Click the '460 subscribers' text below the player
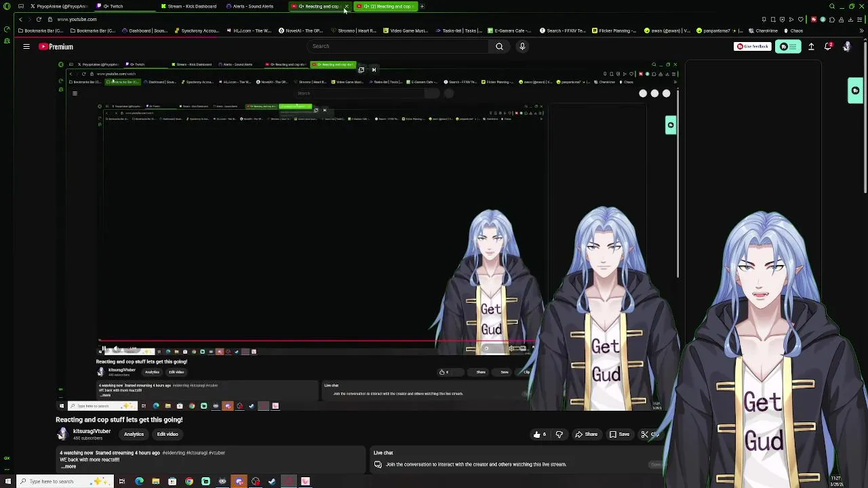The height and width of the screenshot is (488, 868). (87, 439)
